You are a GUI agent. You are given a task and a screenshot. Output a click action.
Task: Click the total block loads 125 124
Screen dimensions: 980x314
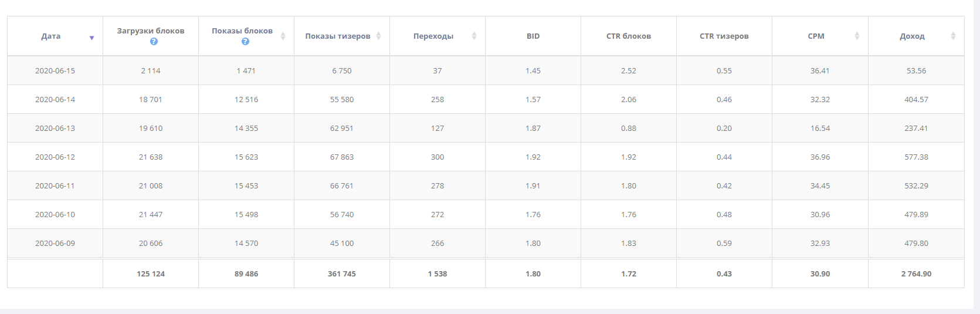pyautogui.click(x=151, y=274)
